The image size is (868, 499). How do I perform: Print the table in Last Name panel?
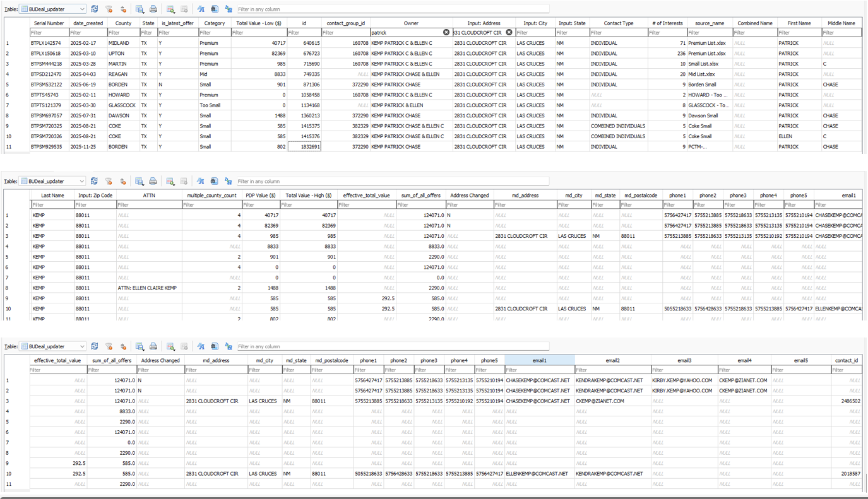click(153, 181)
